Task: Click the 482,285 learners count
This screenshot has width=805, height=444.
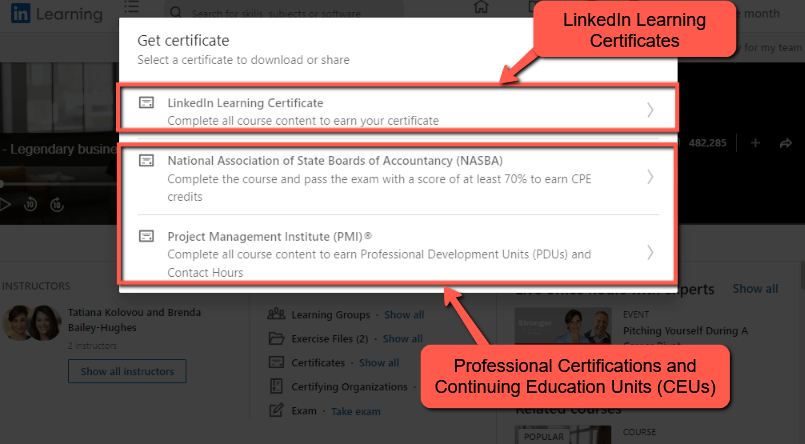Action: coord(707,143)
